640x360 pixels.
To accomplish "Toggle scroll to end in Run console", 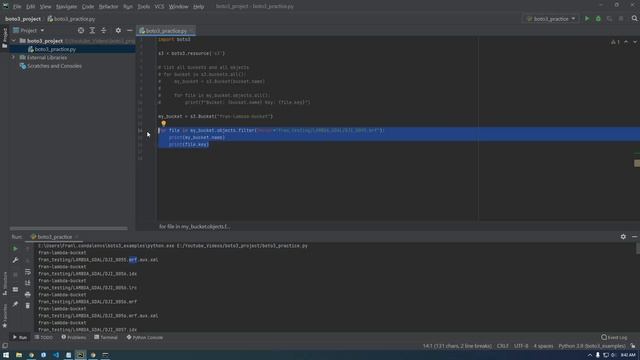I will coord(28,283).
